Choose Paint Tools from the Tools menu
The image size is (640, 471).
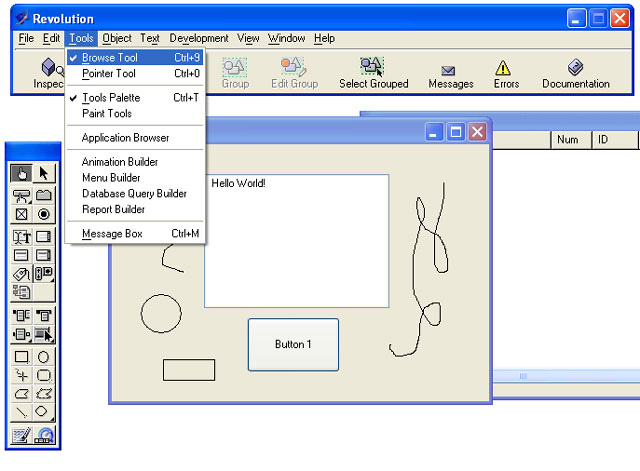pyautogui.click(x=135, y=113)
